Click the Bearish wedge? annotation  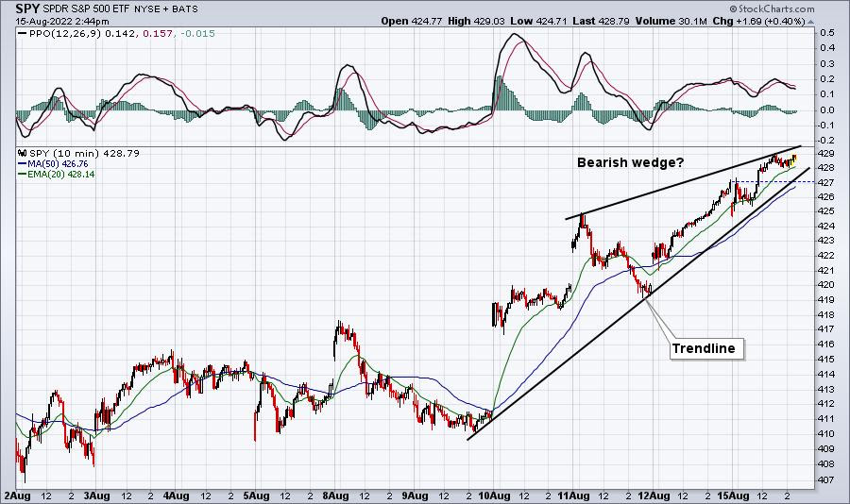pyautogui.click(x=631, y=162)
